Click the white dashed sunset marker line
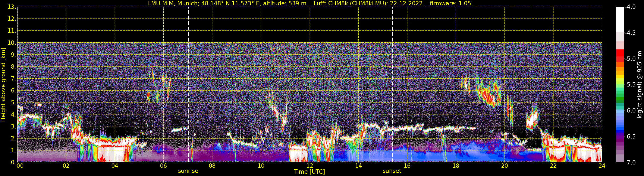This screenshot has height=176, width=644. [392, 75]
